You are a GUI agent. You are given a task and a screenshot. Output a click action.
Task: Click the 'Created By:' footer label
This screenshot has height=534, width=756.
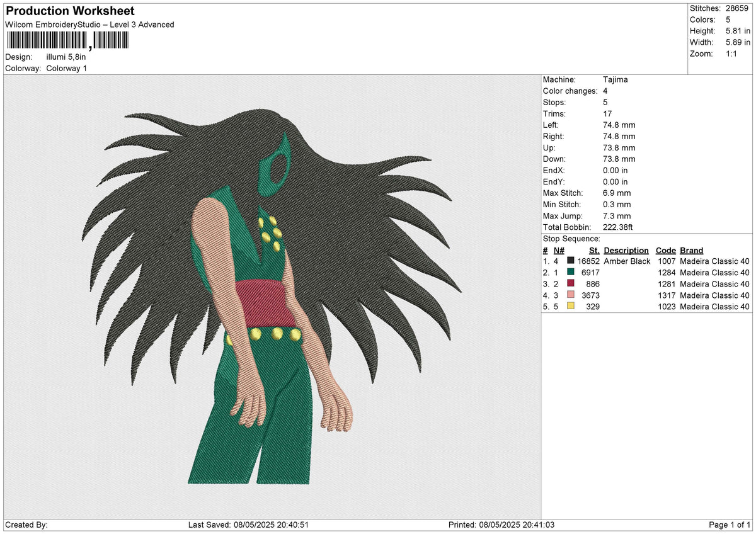coord(26,525)
